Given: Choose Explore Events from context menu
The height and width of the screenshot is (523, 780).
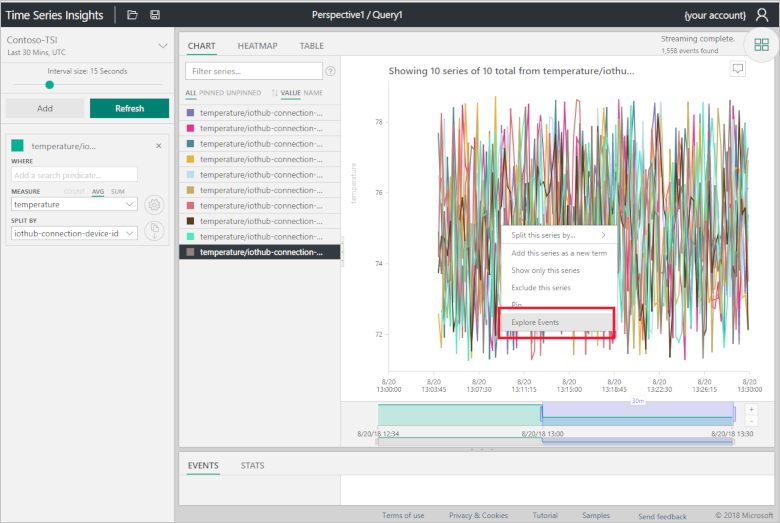Looking at the screenshot, I should (x=557, y=322).
